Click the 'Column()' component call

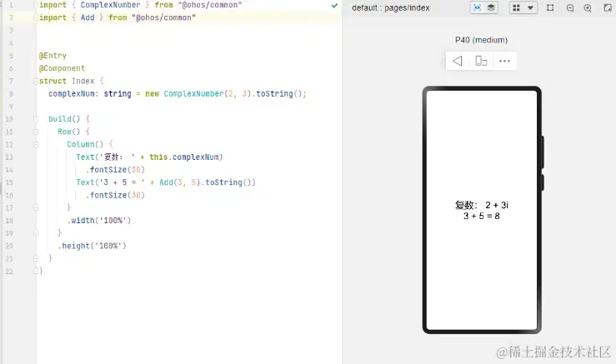pyautogui.click(x=85, y=144)
